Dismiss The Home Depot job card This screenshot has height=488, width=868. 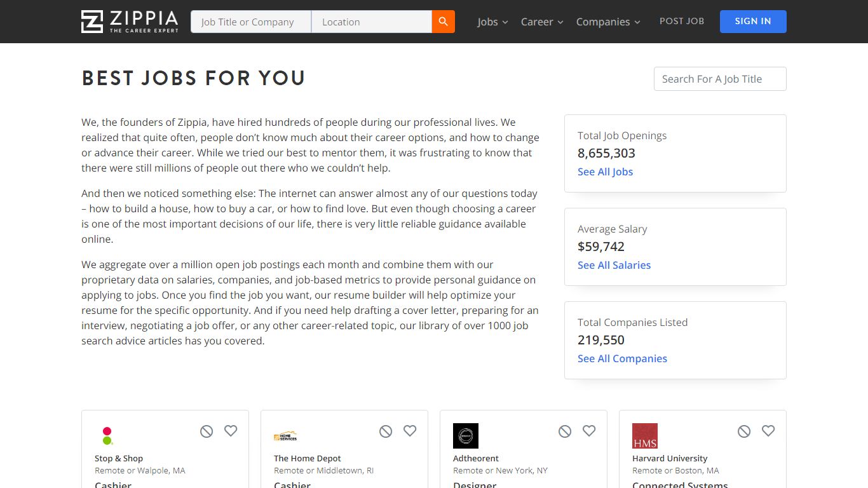pyautogui.click(x=386, y=431)
